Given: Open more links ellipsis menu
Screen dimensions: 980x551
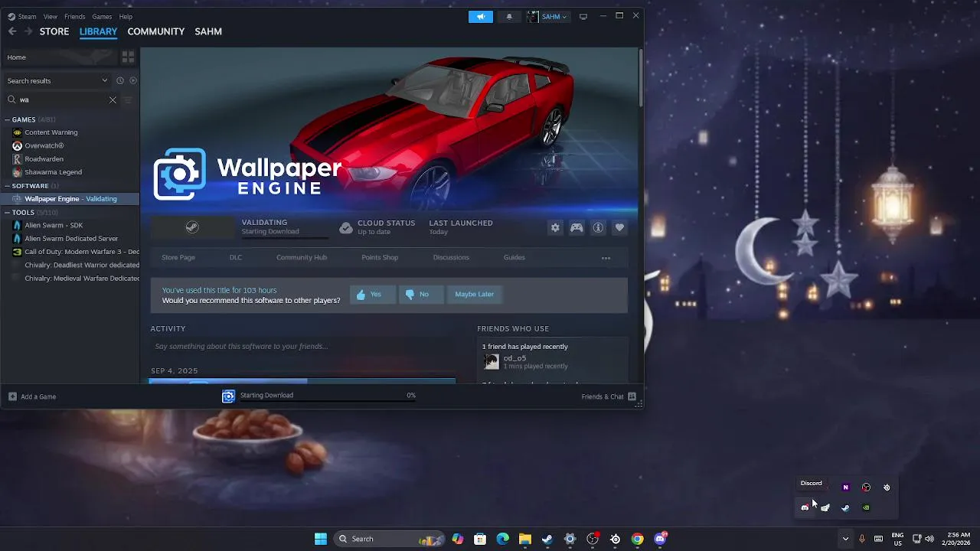Looking at the screenshot, I should (606, 258).
